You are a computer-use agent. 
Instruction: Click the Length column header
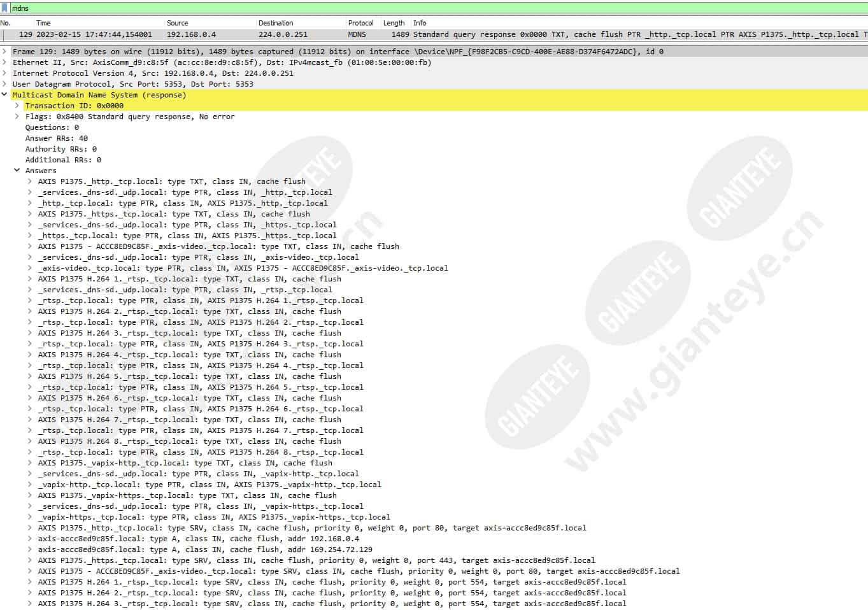click(x=394, y=23)
